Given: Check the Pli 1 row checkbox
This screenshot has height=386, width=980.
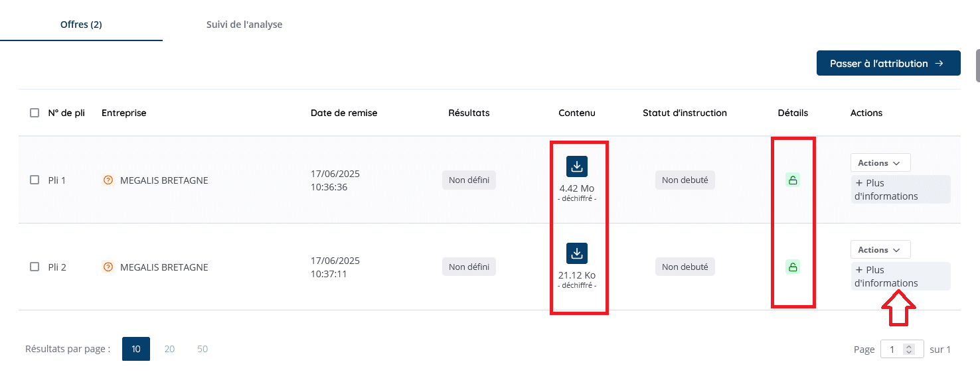Looking at the screenshot, I should pos(35,180).
